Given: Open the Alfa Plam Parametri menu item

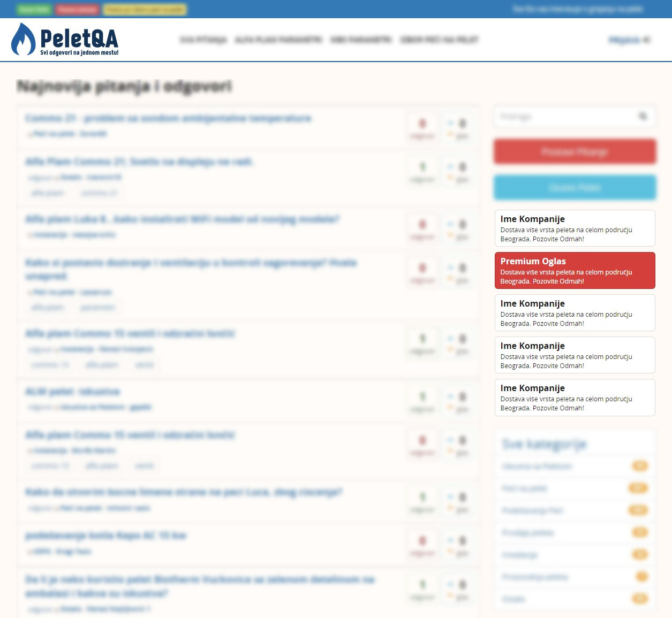Looking at the screenshot, I should (278, 40).
